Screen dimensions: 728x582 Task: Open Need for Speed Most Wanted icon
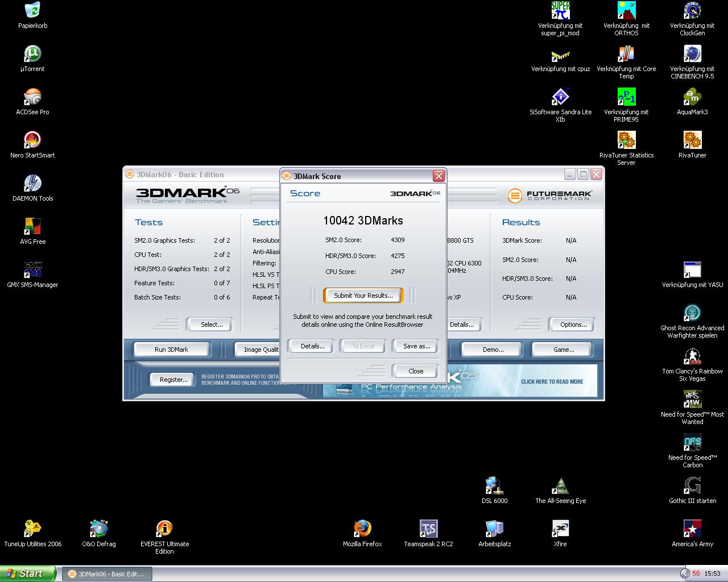coord(692,400)
